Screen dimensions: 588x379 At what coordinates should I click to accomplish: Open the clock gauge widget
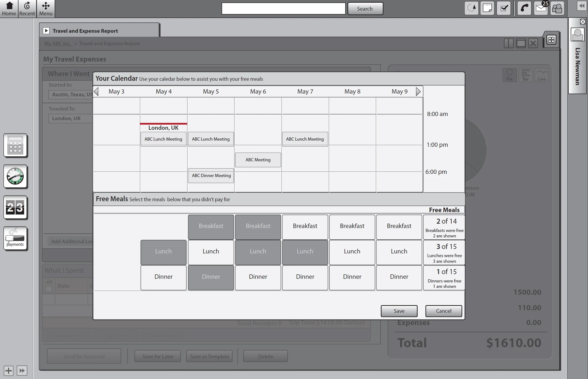click(15, 176)
